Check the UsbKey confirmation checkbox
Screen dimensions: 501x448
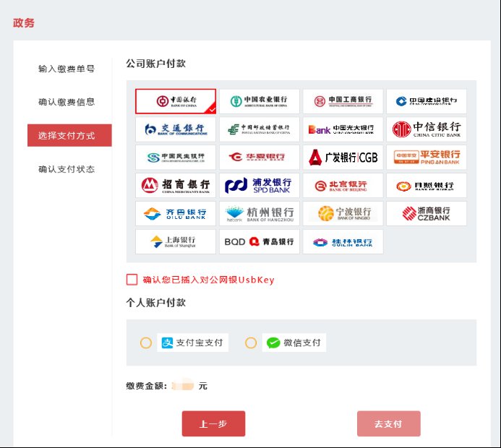(132, 280)
